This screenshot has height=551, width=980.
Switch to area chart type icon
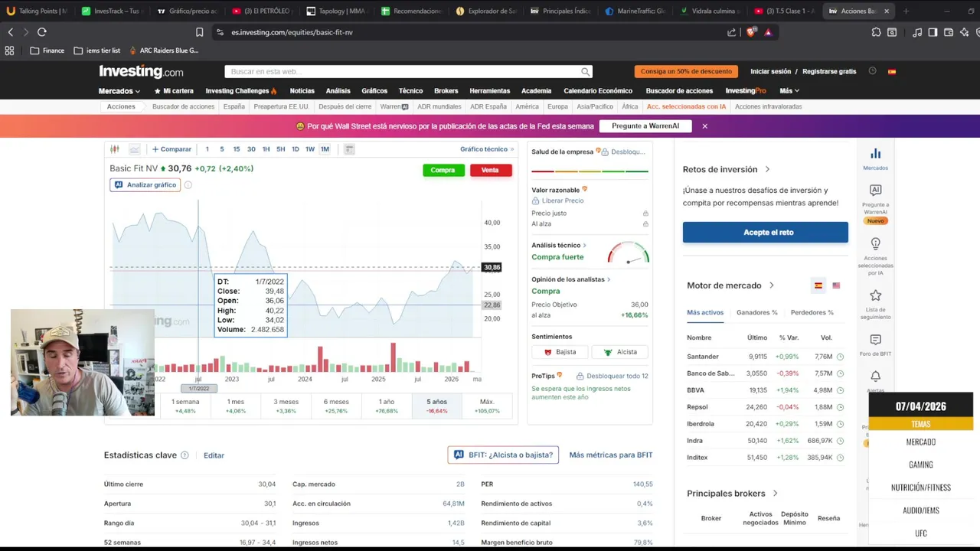click(x=134, y=149)
